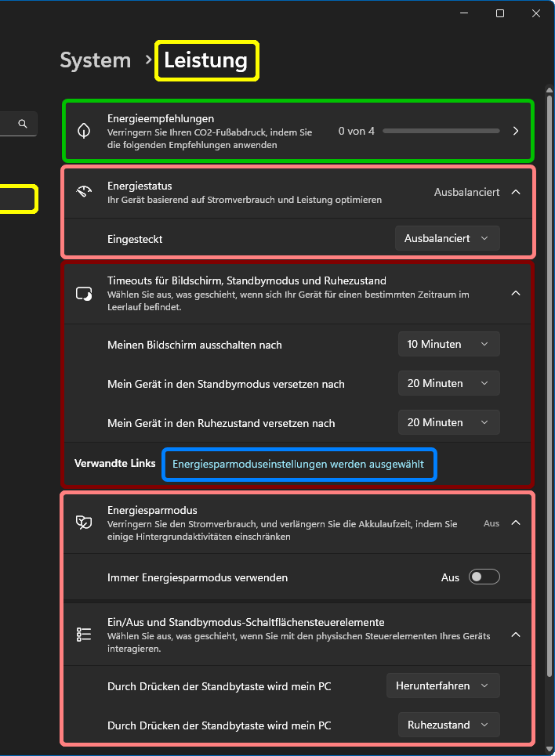Image resolution: width=555 pixels, height=756 pixels.
Task: Toggle Immer Energiesparmodus verwenden switch
Action: click(484, 577)
